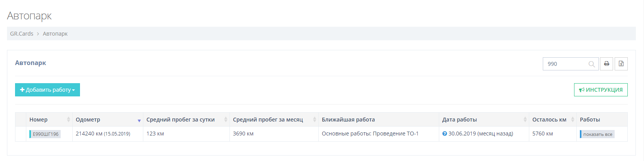This screenshot has width=644, height=161.
Task: Go to GR.Cards in the breadcrumb
Action: pyautogui.click(x=22, y=34)
